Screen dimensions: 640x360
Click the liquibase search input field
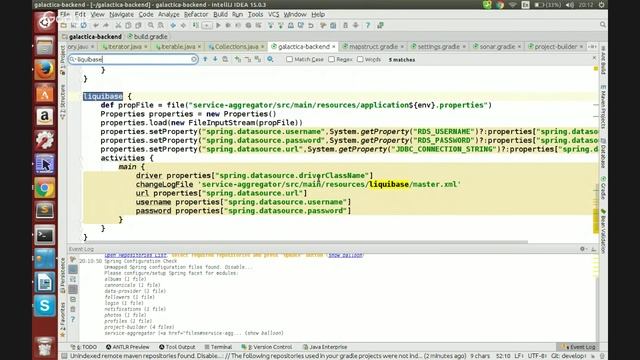click(133, 60)
